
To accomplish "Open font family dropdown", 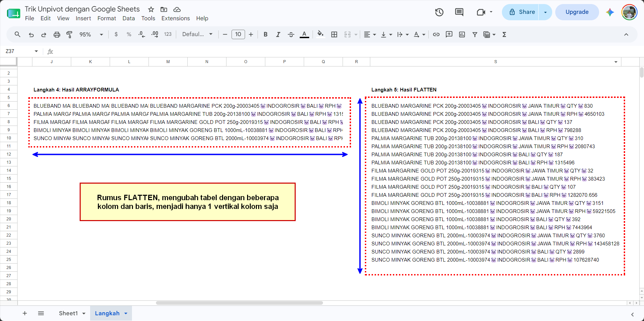I will click(x=197, y=34).
